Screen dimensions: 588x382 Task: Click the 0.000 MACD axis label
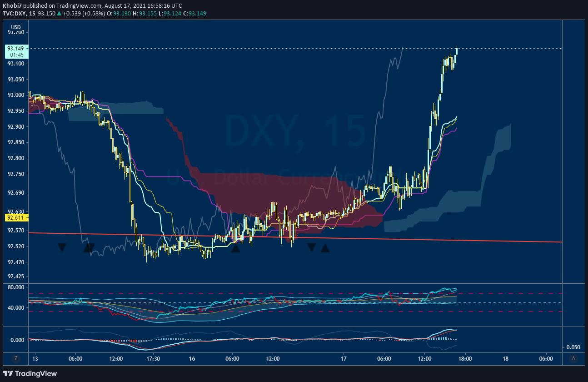(x=17, y=340)
